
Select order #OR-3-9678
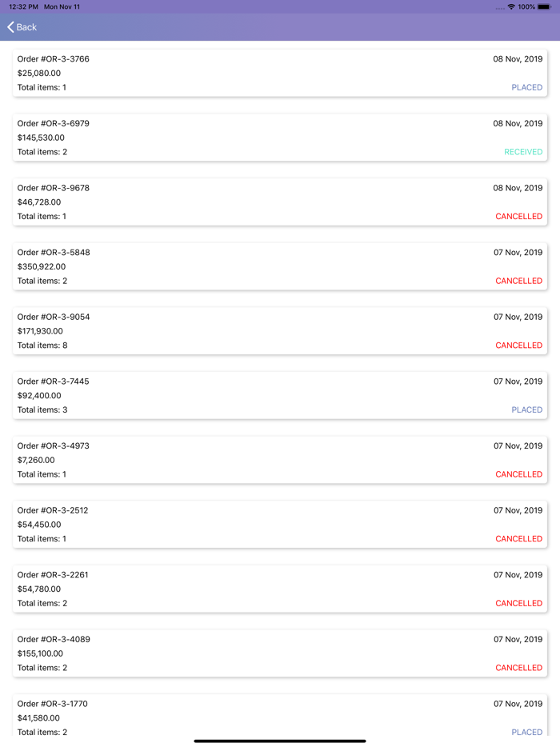[x=280, y=202]
